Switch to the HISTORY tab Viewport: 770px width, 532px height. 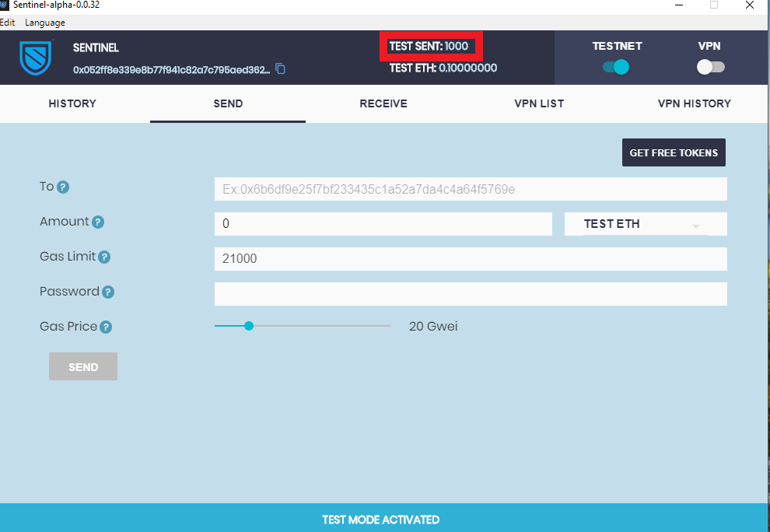point(72,103)
